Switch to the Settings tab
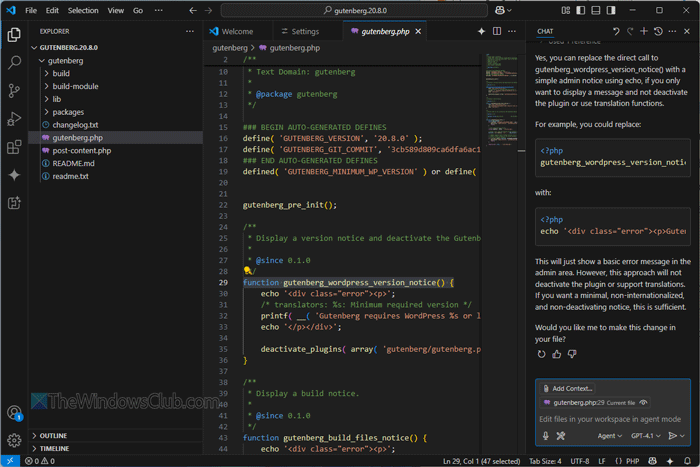This screenshot has width=700, height=467. 305,31
